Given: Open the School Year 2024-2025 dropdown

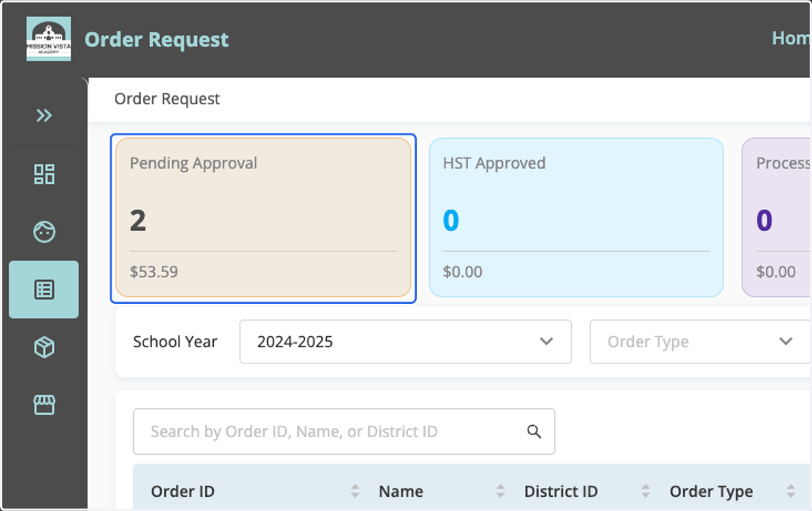Looking at the screenshot, I should coord(405,342).
